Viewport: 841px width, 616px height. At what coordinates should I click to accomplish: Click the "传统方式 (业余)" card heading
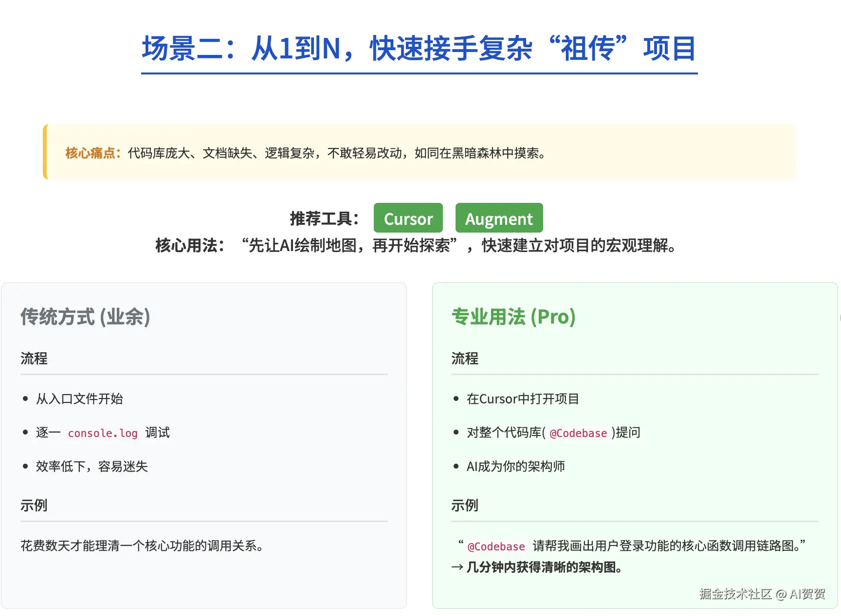[85, 317]
